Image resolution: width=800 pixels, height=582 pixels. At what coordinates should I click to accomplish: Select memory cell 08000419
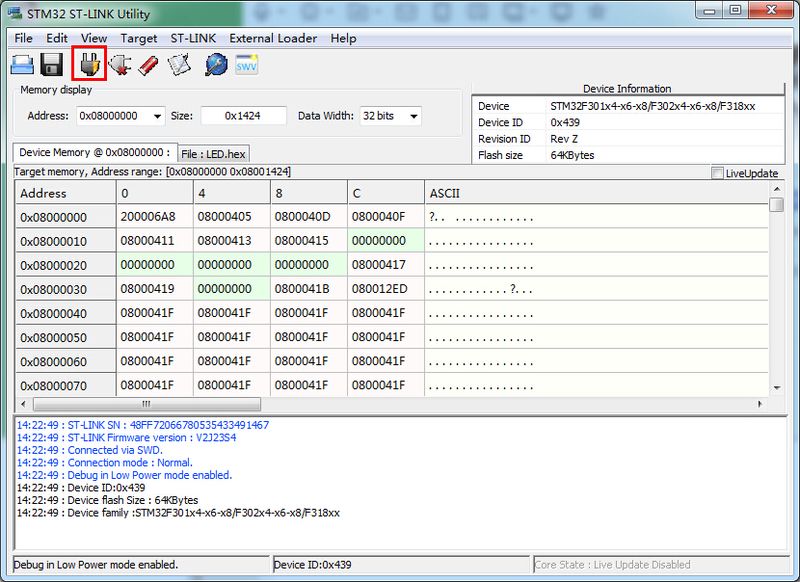(155, 289)
